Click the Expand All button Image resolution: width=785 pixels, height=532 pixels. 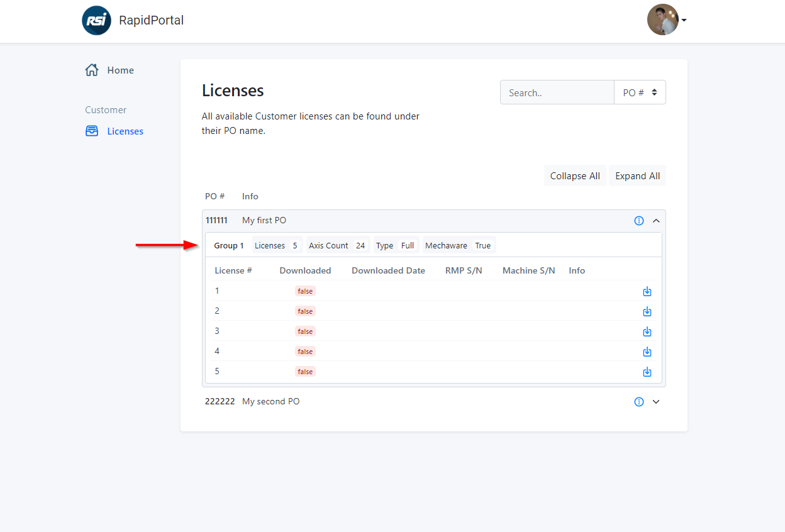coord(637,176)
